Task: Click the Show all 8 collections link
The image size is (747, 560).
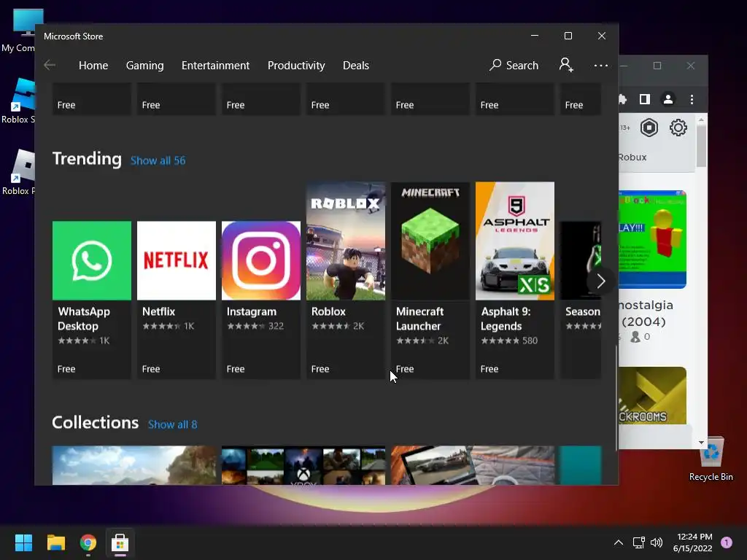Action: tap(172, 424)
